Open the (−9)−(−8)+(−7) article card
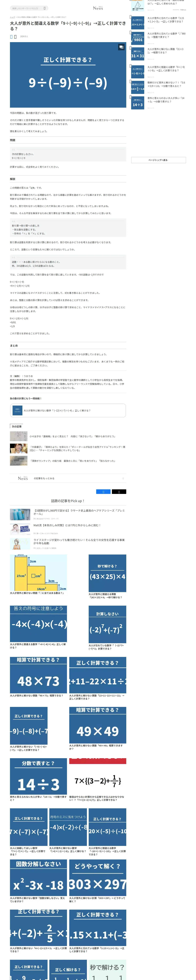The width and height of the screenshot is (196, 980). tap(29, 729)
